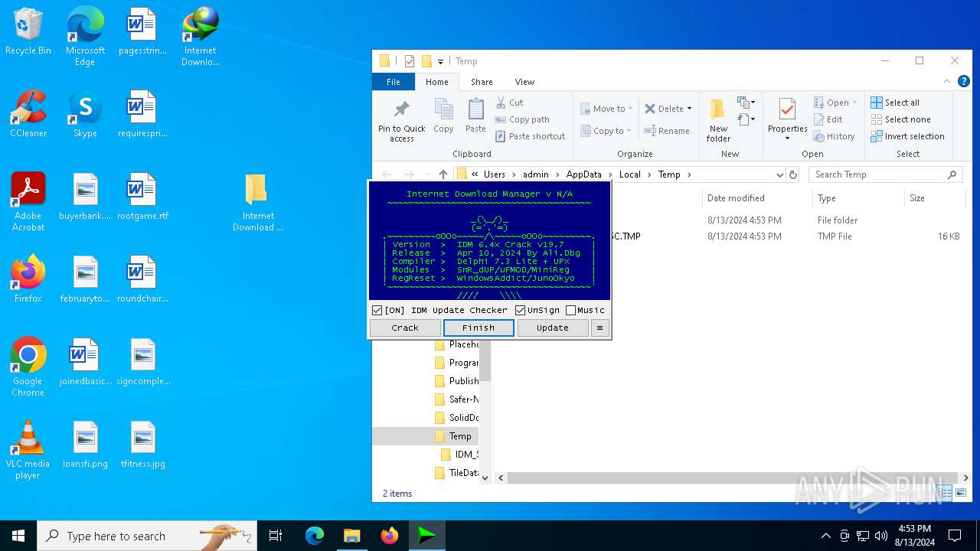Screen dimensions: 980x551
Task: Open Google Chrome desktop shortcut
Action: [x=28, y=367]
